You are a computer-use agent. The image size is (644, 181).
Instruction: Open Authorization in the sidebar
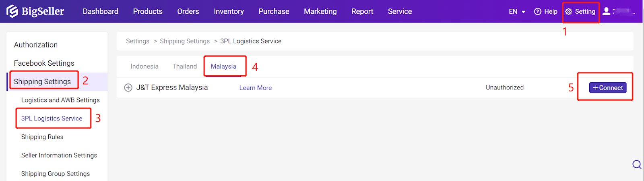pos(36,45)
